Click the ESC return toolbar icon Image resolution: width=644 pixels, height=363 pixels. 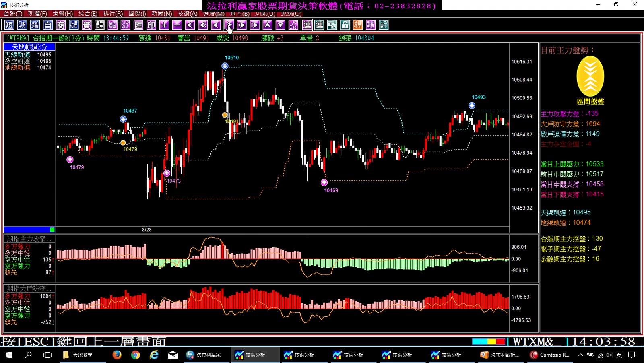[x=293, y=25]
